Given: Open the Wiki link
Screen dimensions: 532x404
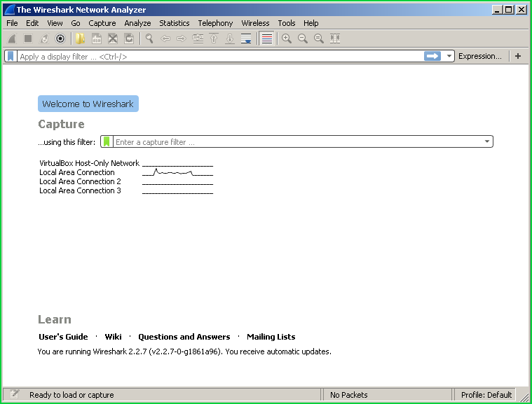Looking at the screenshot, I should [113, 337].
